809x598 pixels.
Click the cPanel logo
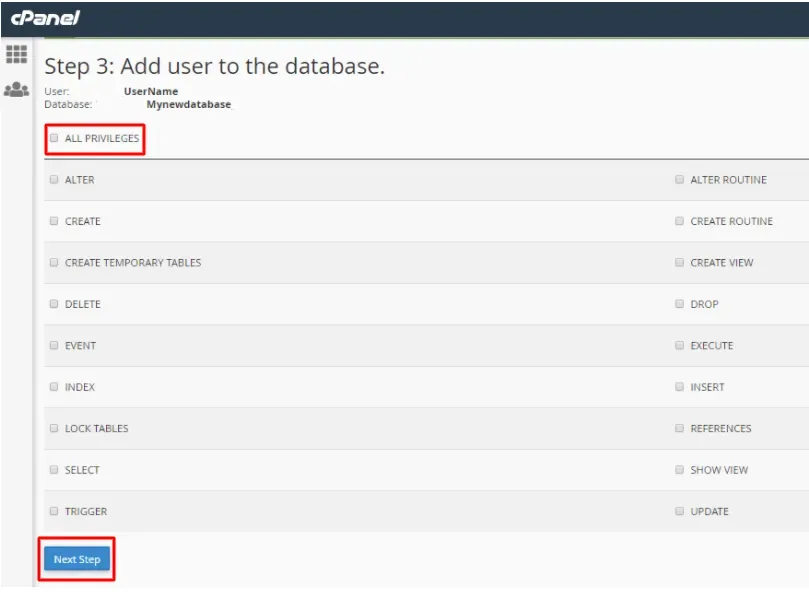[45, 18]
